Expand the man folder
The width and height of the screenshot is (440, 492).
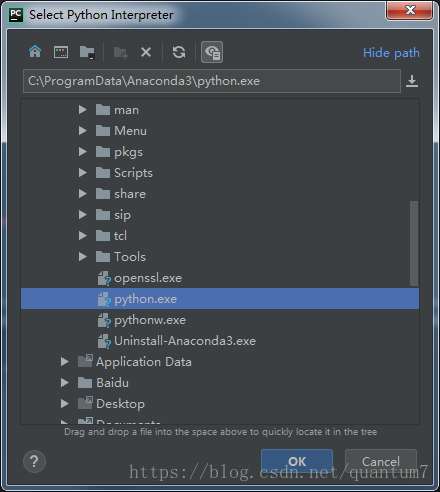pyautogui.click(x=83, y=110)
